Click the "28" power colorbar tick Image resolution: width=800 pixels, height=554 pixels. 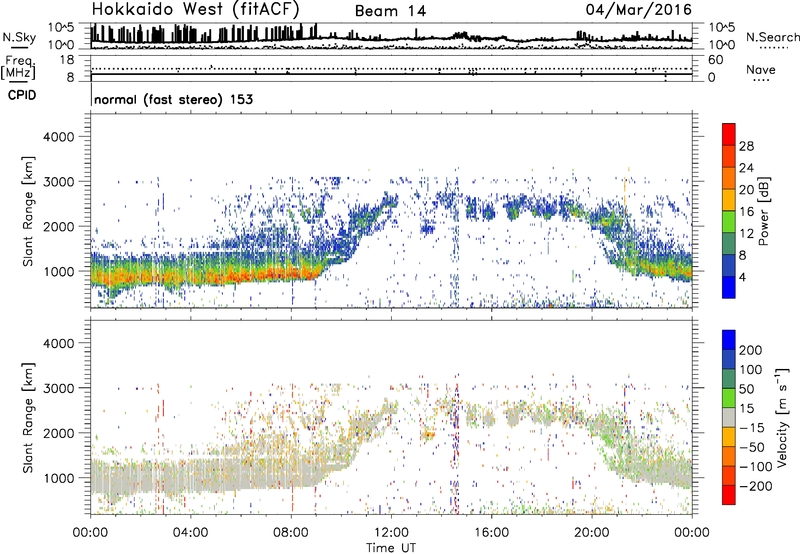(746, 146)
